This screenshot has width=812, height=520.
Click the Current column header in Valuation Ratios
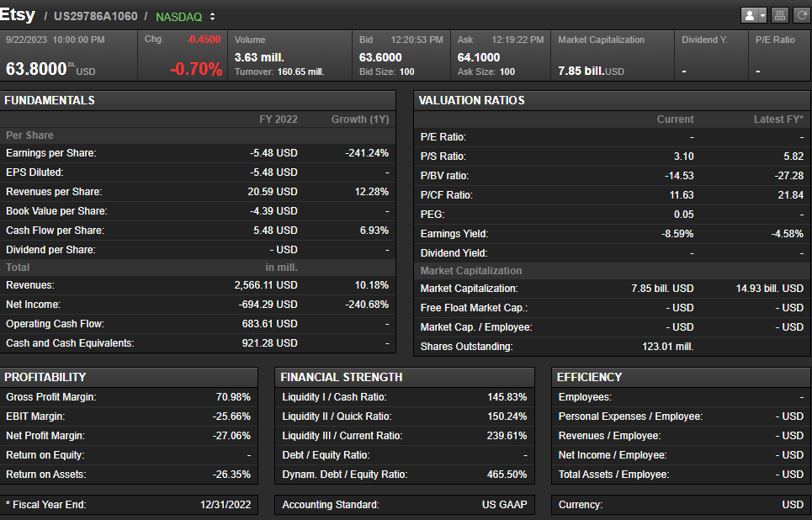pyautogui.click(x=676, y=119)
